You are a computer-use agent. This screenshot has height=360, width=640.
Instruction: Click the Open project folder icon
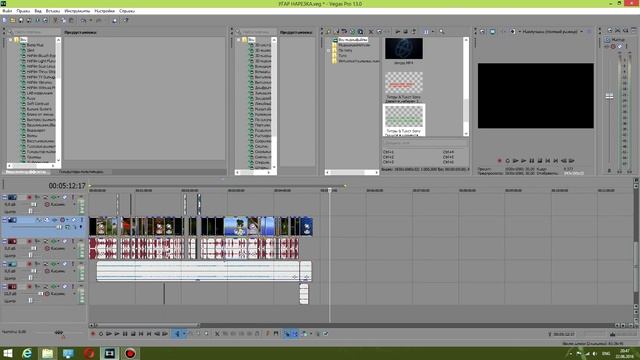tap(13, 20)
